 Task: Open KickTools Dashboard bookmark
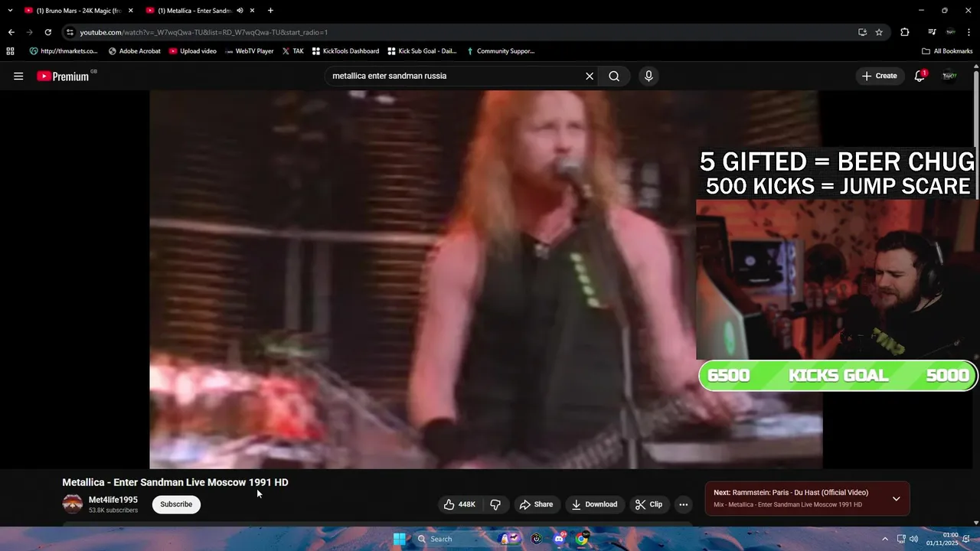click(345, 51)
